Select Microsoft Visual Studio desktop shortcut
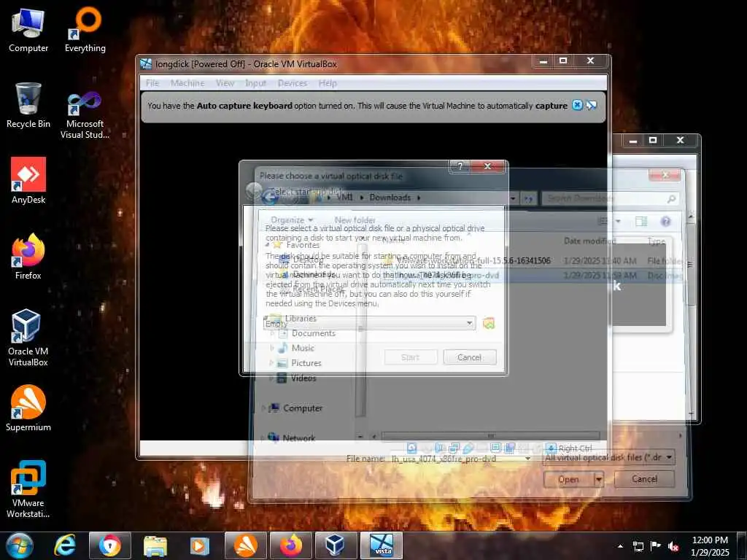 [x=85, y=114]
